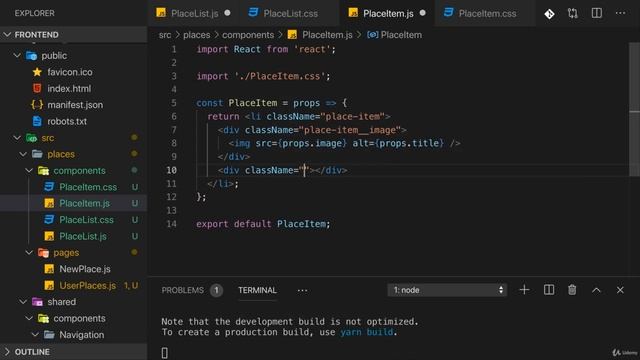Open PlaceList.css in explorer tree
The image size is (640, 360).
click(x=87, y=220)
